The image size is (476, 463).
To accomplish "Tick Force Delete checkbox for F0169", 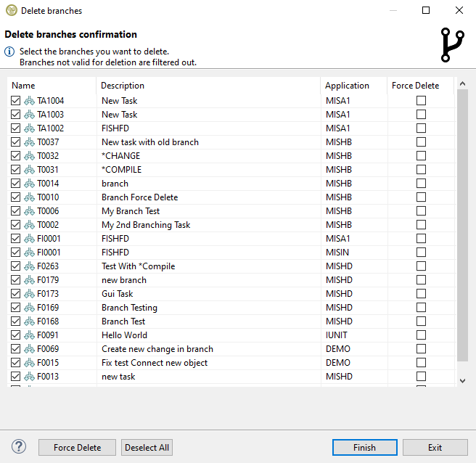I will pos(421,308).
